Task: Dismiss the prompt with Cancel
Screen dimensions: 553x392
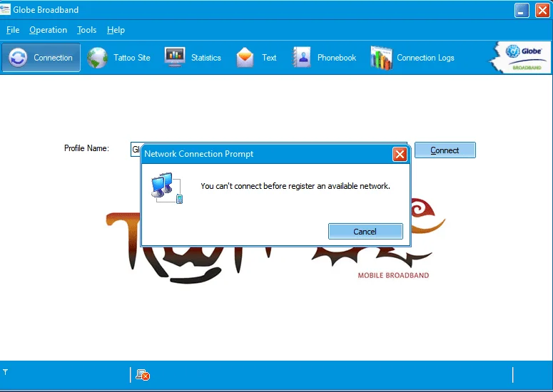Action: [365, 232]
